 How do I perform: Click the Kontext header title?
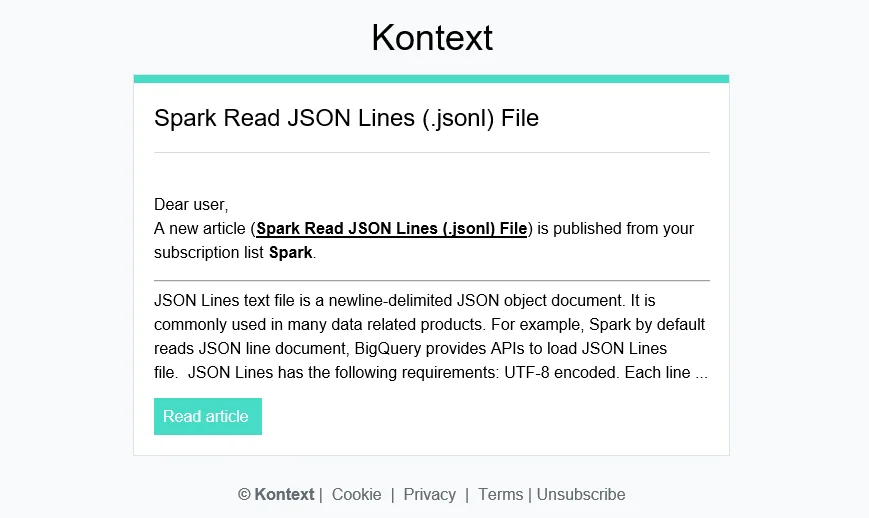[x=432, y=38]
